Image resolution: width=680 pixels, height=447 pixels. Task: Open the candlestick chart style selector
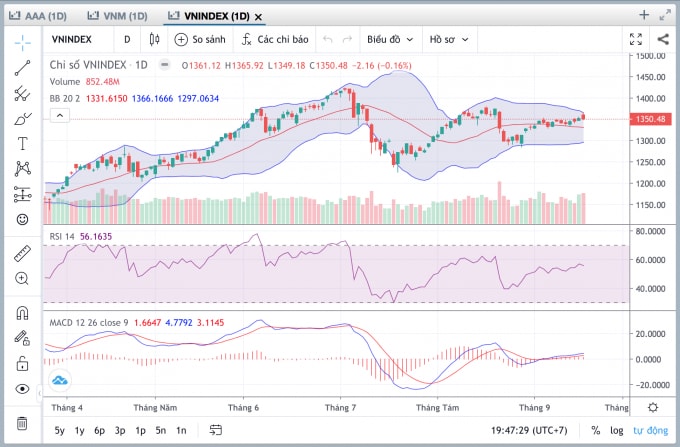pos(154,39)
